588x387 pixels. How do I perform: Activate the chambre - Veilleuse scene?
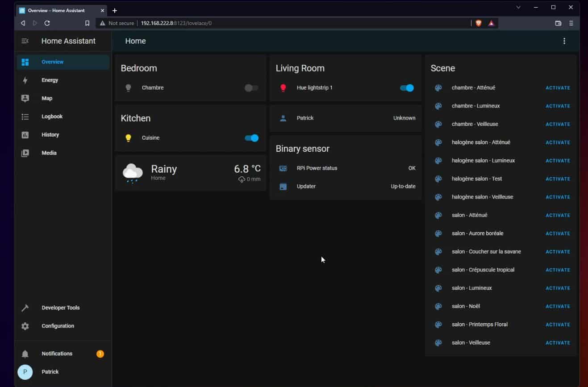558,124
